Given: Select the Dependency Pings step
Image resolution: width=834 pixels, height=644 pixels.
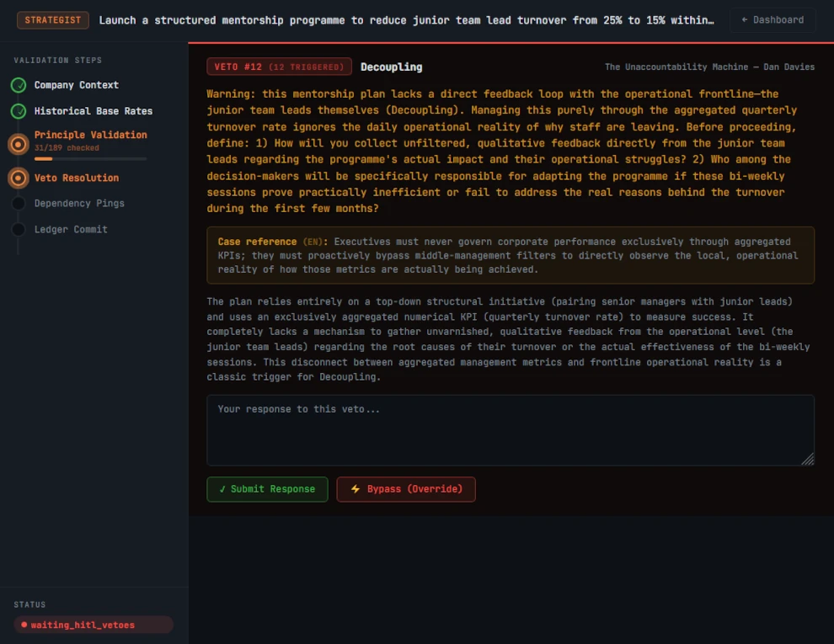Looking at the screenshot, I should pos(79,204).
